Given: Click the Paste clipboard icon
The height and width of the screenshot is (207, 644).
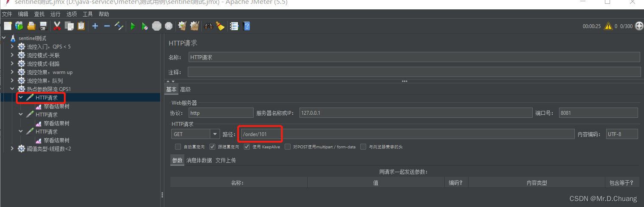Looking at the screenshot, I should [x=81, y=26].
